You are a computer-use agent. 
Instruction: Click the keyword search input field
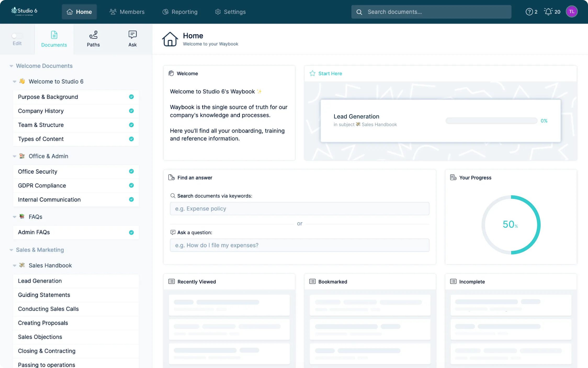point(299,209)
